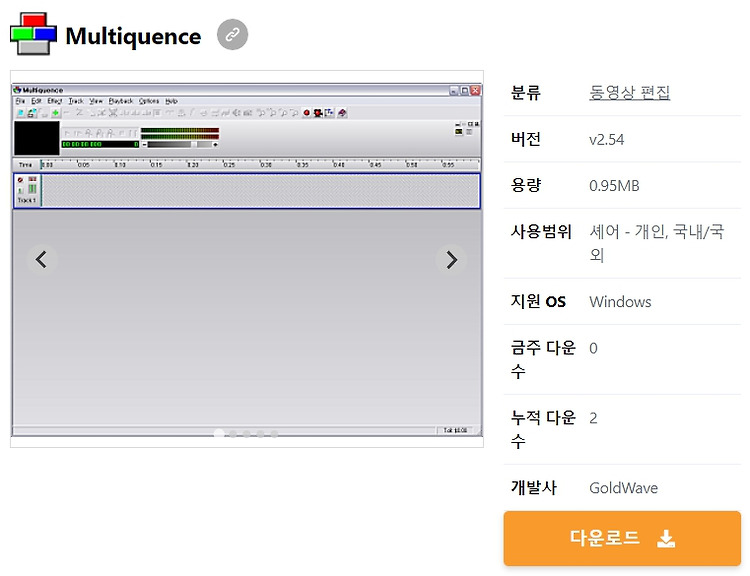
Task: Open the Playback menu in the Multiquence window
Action: pos(121,101)
